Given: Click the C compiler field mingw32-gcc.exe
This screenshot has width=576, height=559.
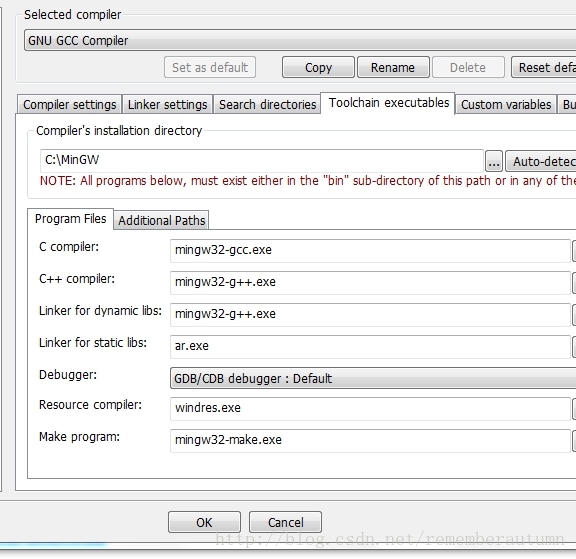Looking at the screenshot, I should tap(370, 250).
